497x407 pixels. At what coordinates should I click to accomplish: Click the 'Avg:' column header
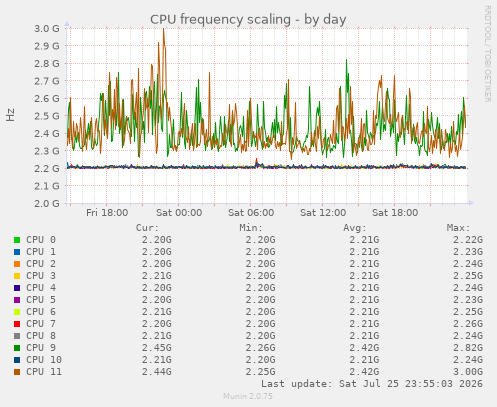[x=355, y=228]
